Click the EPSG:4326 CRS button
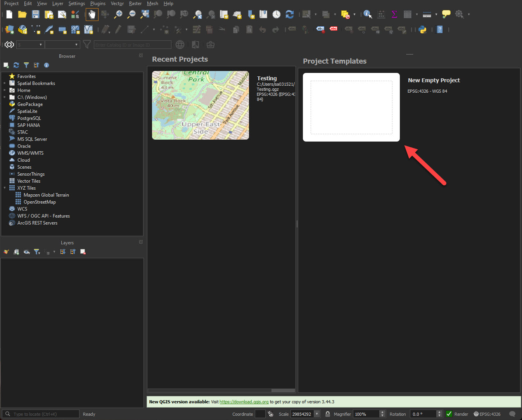This screenshot has width=522, height=420. [x=487, y=414]
